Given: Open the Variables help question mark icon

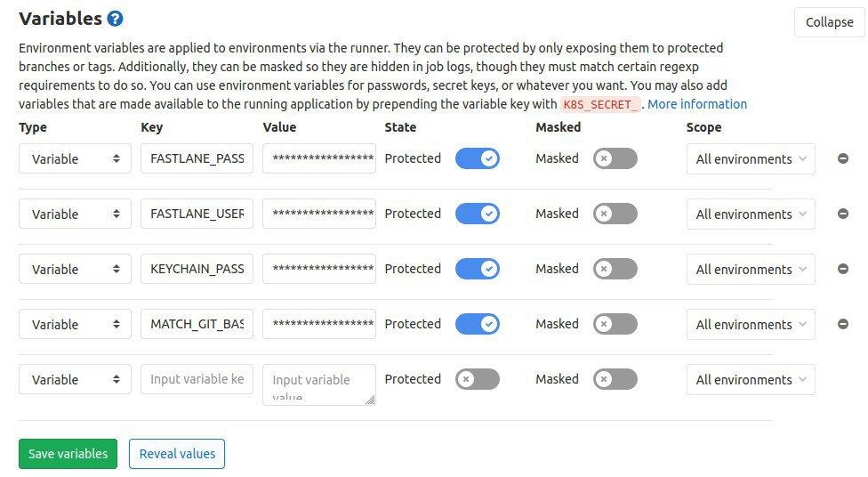Looking at the screenshot, I should [115, 19].
